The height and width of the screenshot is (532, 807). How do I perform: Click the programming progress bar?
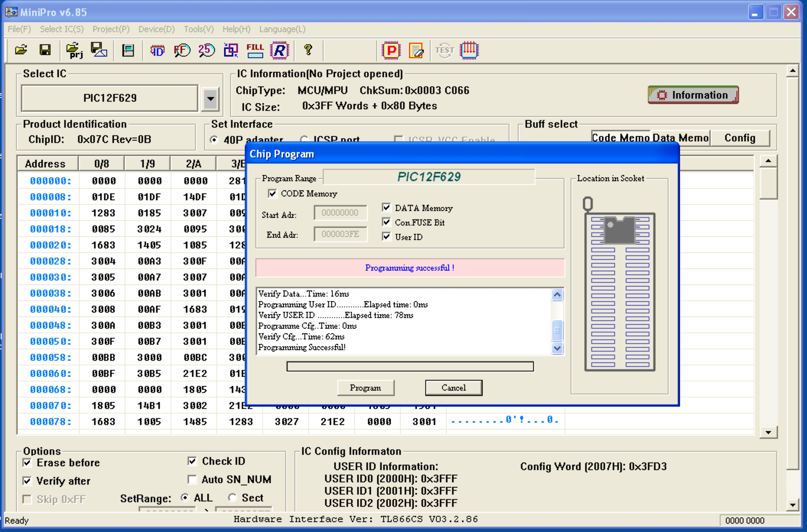(x=410, y=367)
